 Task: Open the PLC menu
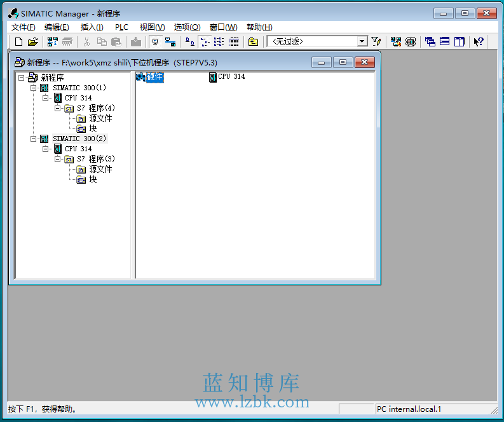pyautogui.click(x=121, y=27)
